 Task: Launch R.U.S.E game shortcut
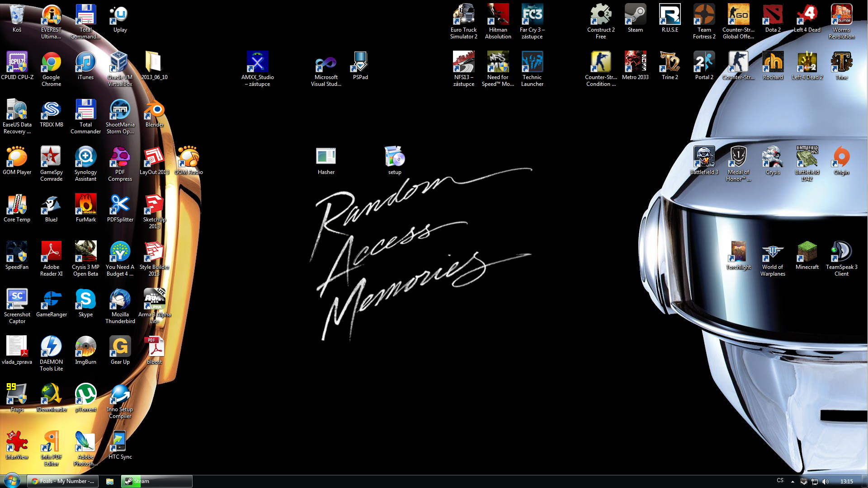670,19
